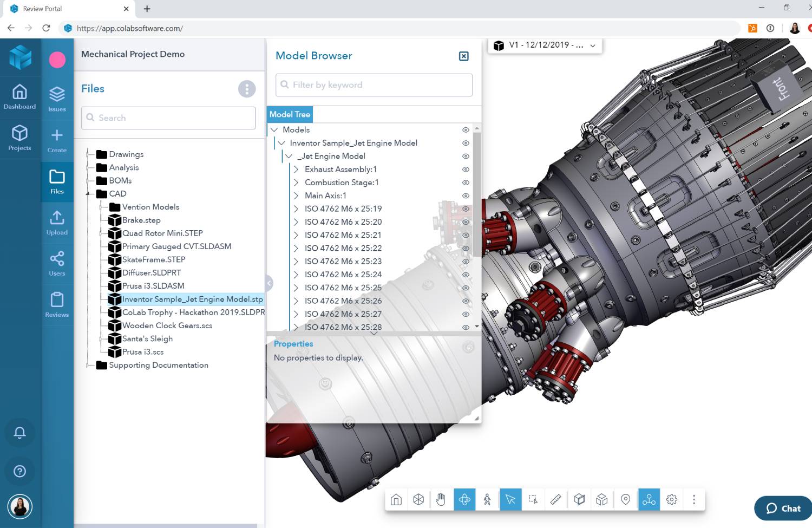Open the Chat widget
The image size is (812, 528).
[783, 508]
